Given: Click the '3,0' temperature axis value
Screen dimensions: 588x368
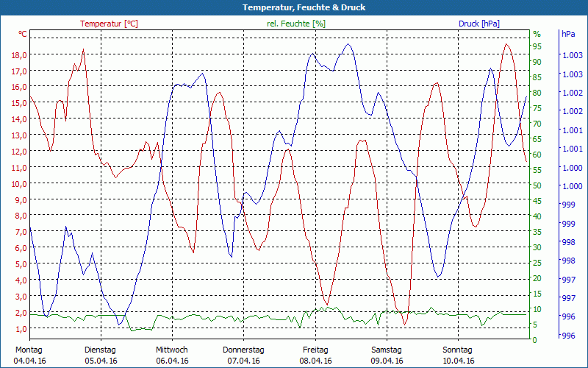Looking at the screenshot, I should (x=21, y=297).
